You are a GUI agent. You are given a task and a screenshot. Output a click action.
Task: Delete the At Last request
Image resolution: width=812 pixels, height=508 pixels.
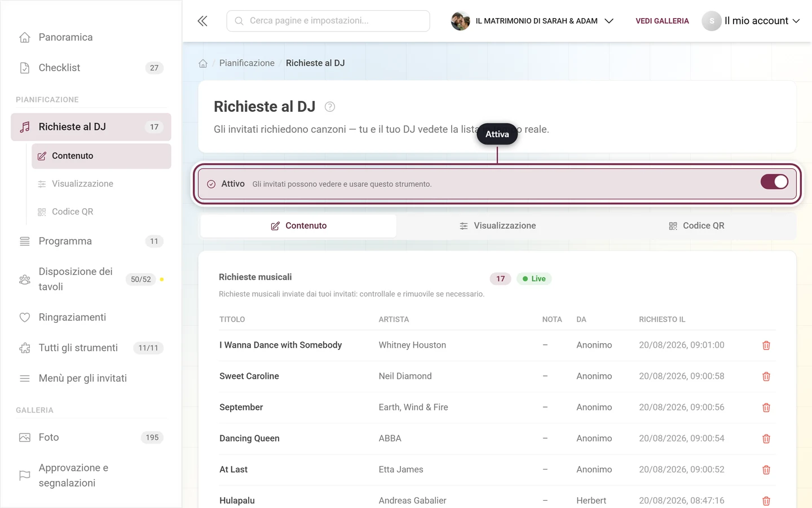point(766,470)
